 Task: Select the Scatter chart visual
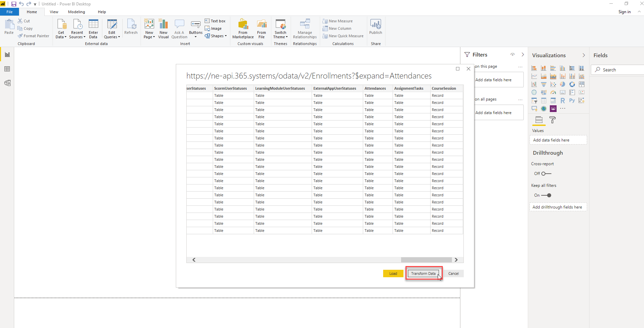(x=553, y=84)
